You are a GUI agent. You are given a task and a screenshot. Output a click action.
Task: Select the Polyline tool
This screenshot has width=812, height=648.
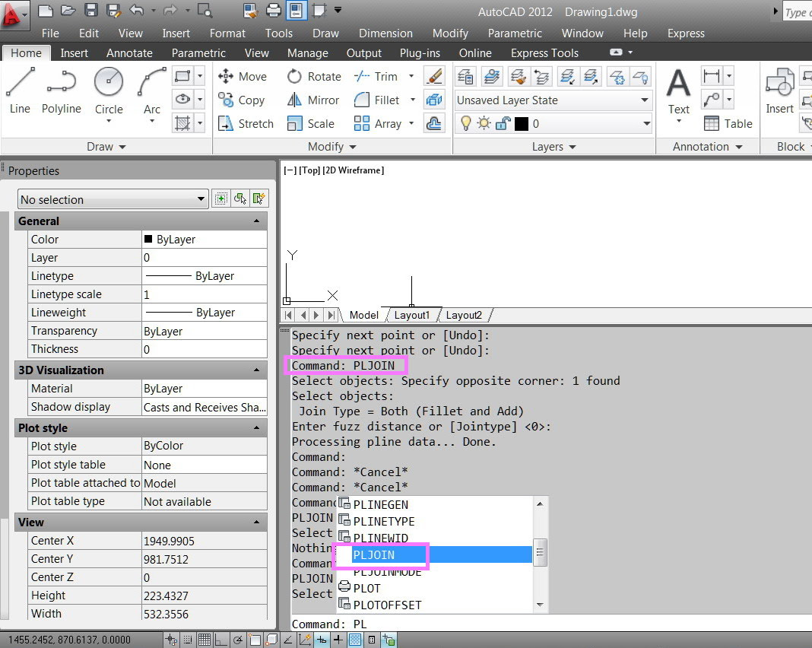coord(61,90)
